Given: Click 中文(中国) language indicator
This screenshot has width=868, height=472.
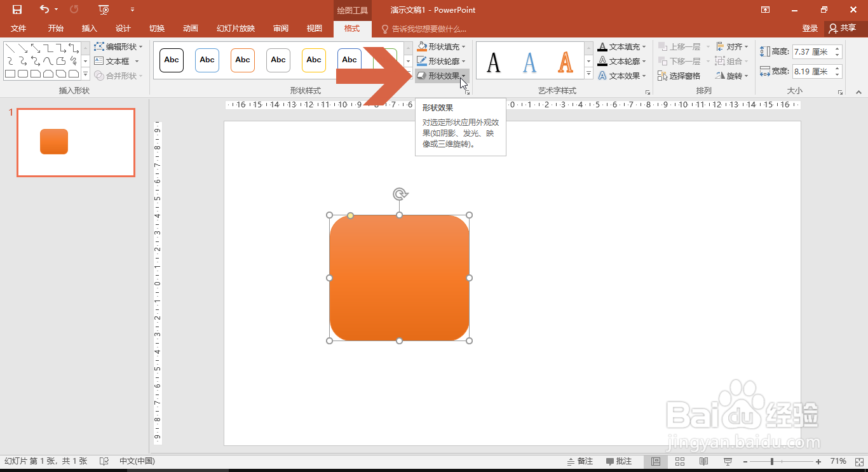Looking at the screenshot, I should tap(137, 461).
